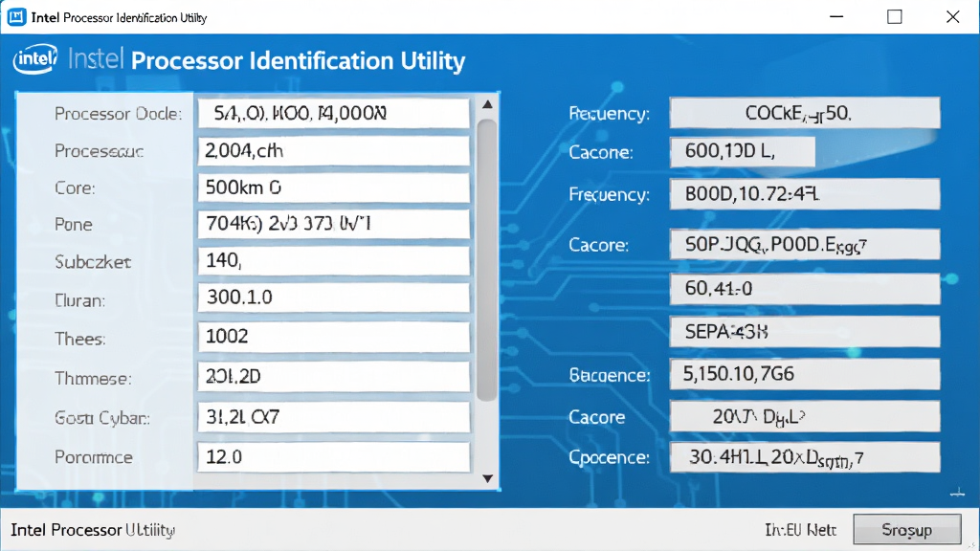
Task: Click the field showing 600,10D L
Action: tap(743, 152)
